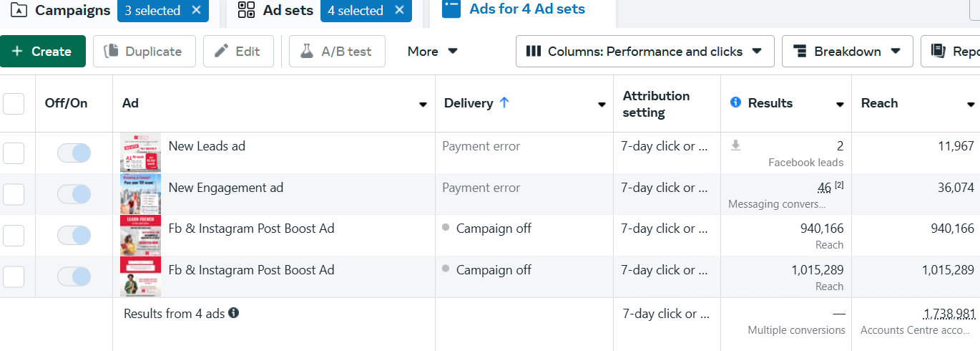Click the Results column info icon

click(x=735, y=103)
